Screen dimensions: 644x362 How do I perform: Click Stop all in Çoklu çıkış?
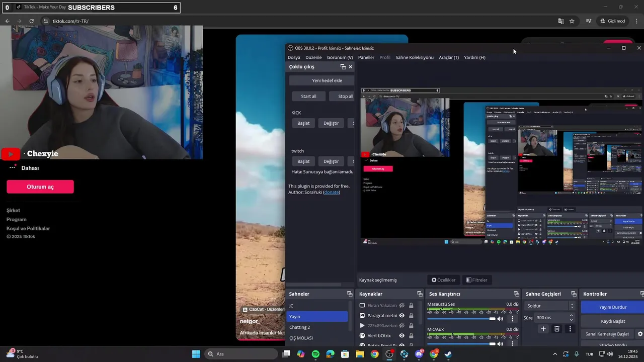click(x=342, y=97)
